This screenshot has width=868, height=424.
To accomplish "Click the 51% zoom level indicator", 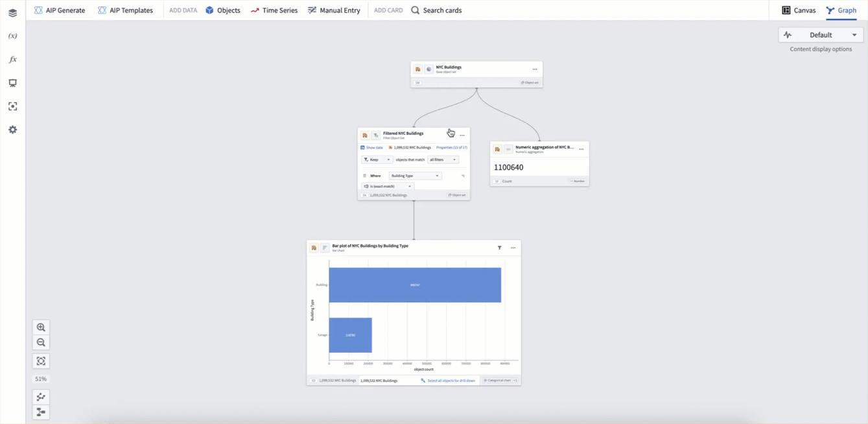I will click(x=41, y=379).
